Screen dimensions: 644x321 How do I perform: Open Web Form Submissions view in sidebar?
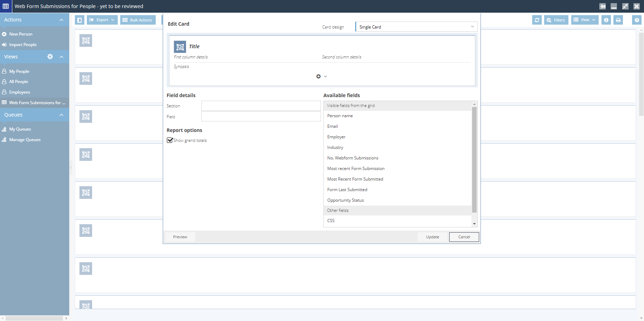(x=37, y=103)
